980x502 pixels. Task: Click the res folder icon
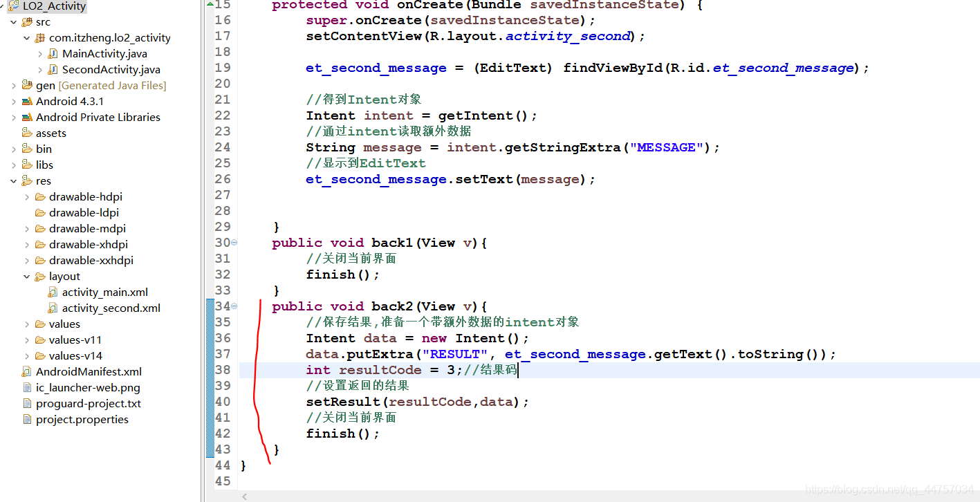(27, 181)
